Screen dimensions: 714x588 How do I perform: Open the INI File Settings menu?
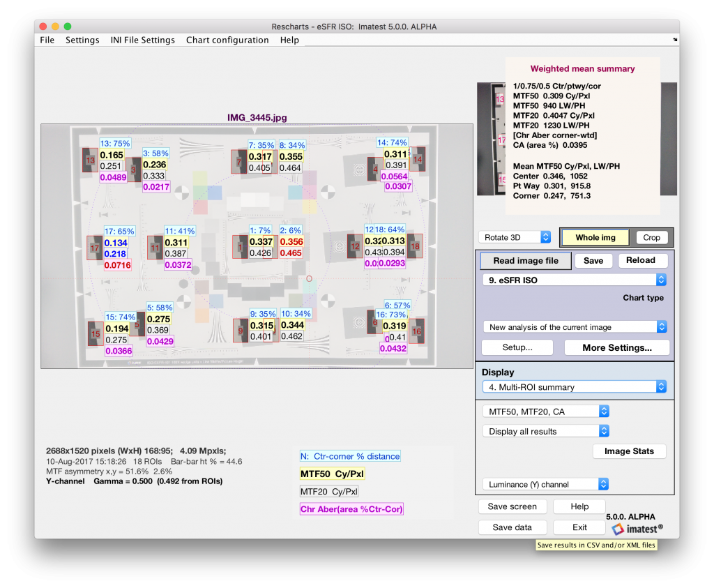[x=142, y=40]
